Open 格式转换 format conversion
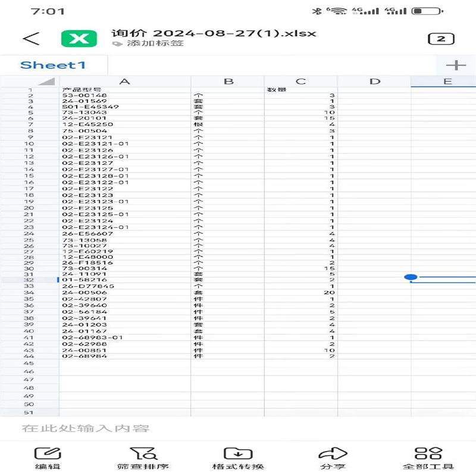This screenshot has width=476, height=476. [x=238, y=458]
